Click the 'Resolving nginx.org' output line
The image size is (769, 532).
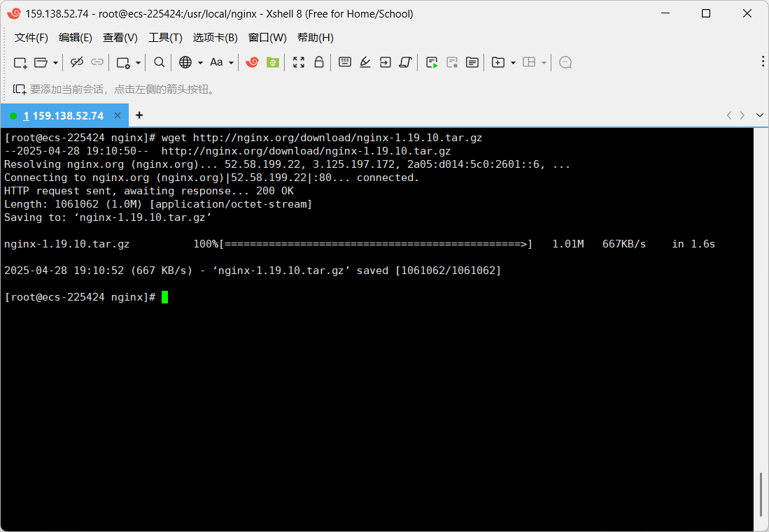(x=288, y=164)
